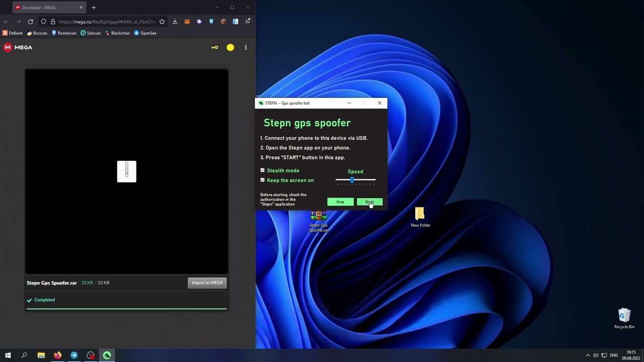The image size is (644, 362).
Task: Toggle the Stealth mode checkbox
Action: 262,170
